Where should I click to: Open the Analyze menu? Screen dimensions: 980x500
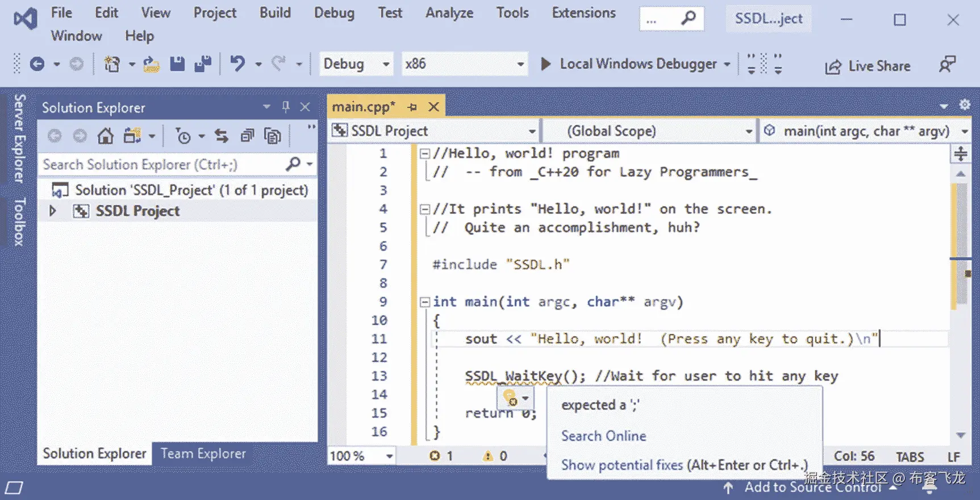pos(449,13)
